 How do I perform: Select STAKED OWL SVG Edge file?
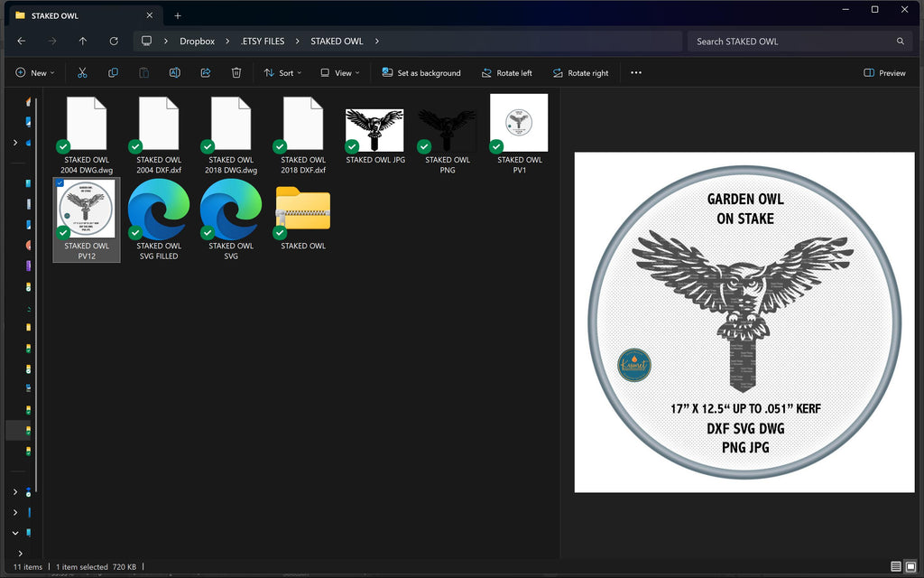point(231,219)
